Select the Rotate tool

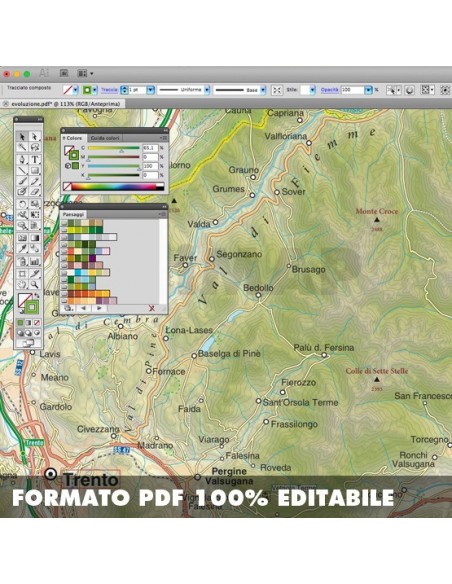click(x=22, y=204)
